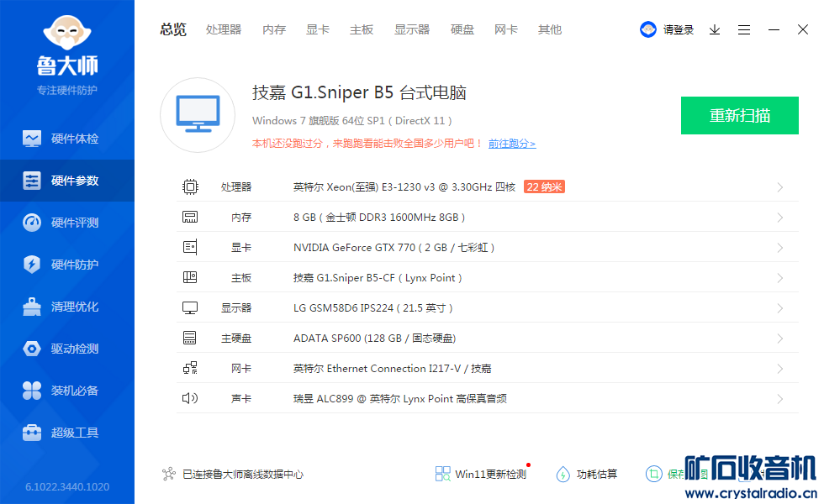The height and width of the screenshot is (504, 824).
Task: Switch to the 内存 tab
Action: tap(274, 29)
